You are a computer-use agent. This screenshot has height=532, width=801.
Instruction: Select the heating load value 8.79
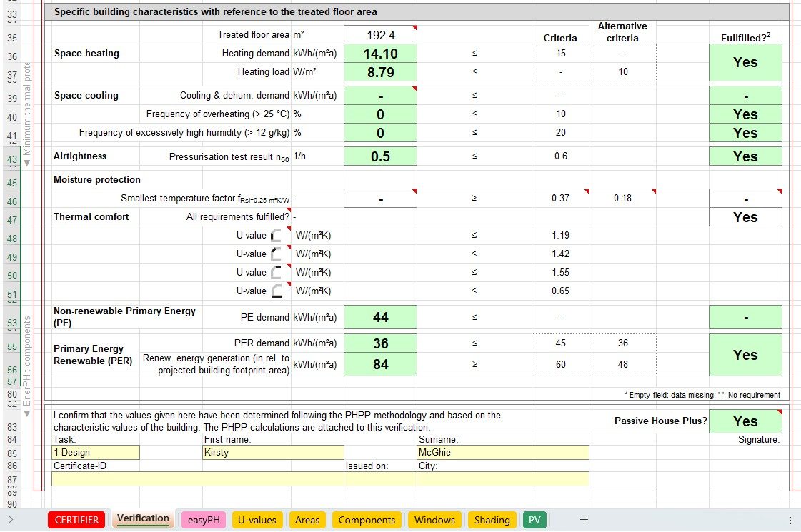pyautogui.click(x=381, y=72)
